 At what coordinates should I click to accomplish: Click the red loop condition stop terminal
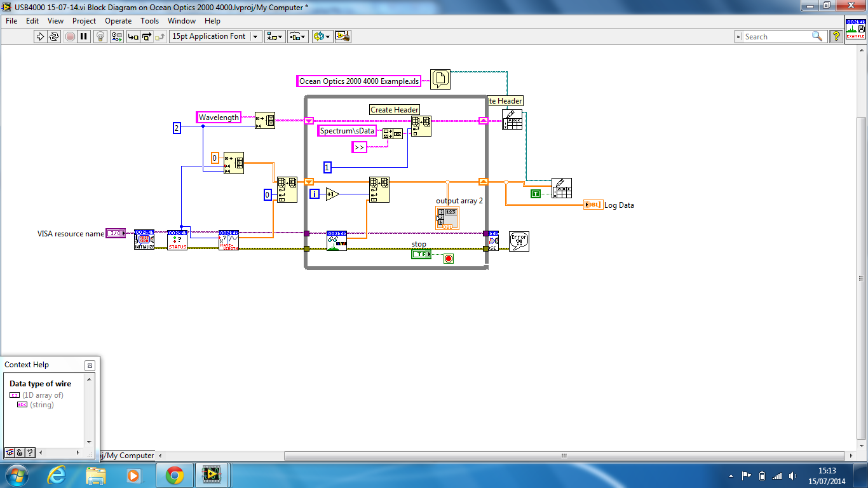pyautogui.click(x=449, y=258)
